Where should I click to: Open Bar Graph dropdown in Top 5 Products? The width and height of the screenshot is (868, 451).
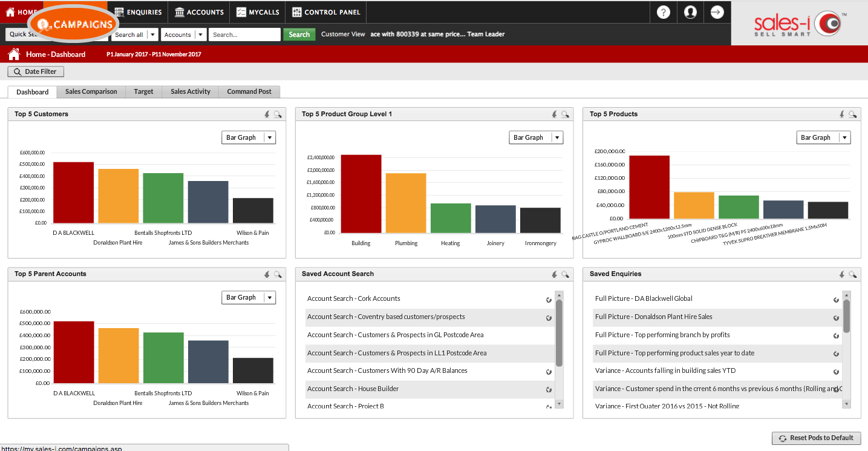(823, 137)
